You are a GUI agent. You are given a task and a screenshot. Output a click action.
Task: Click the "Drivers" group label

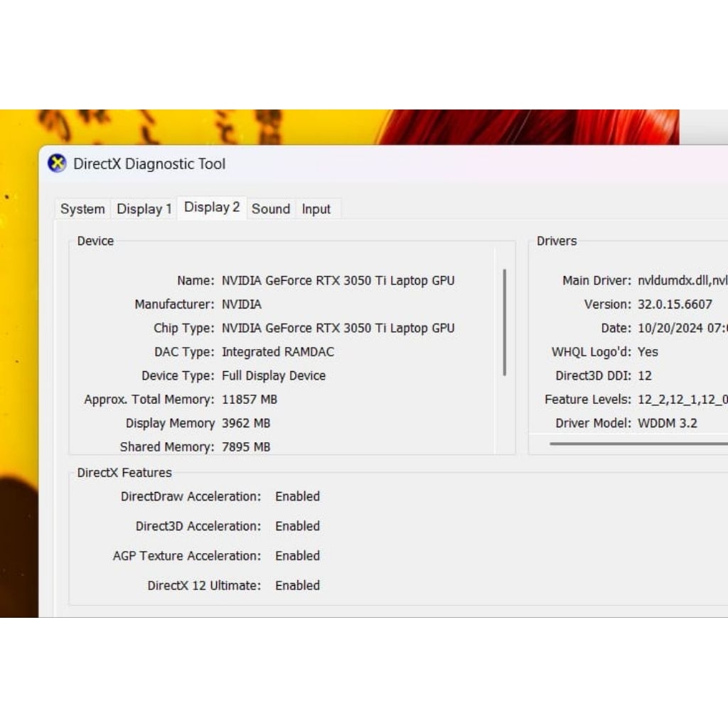[x=557, y=241]
